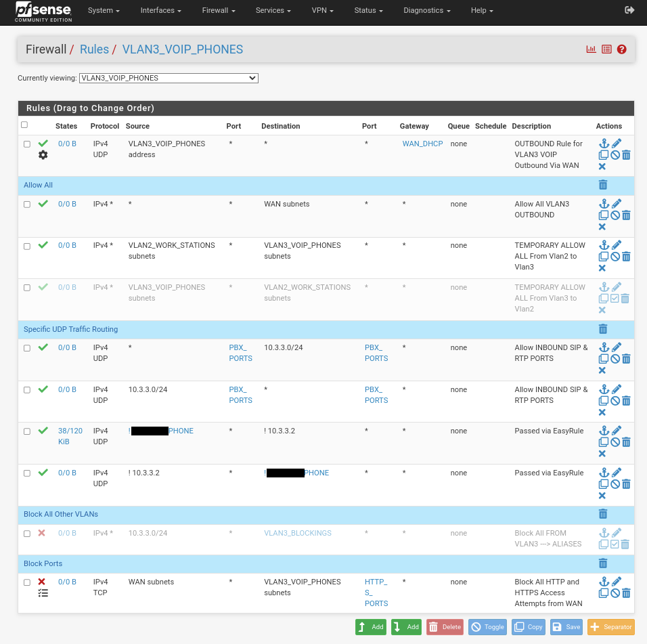Screen dimensions: 647x644
Task: Expand the Services menu
Action: [x=273, y=10]
